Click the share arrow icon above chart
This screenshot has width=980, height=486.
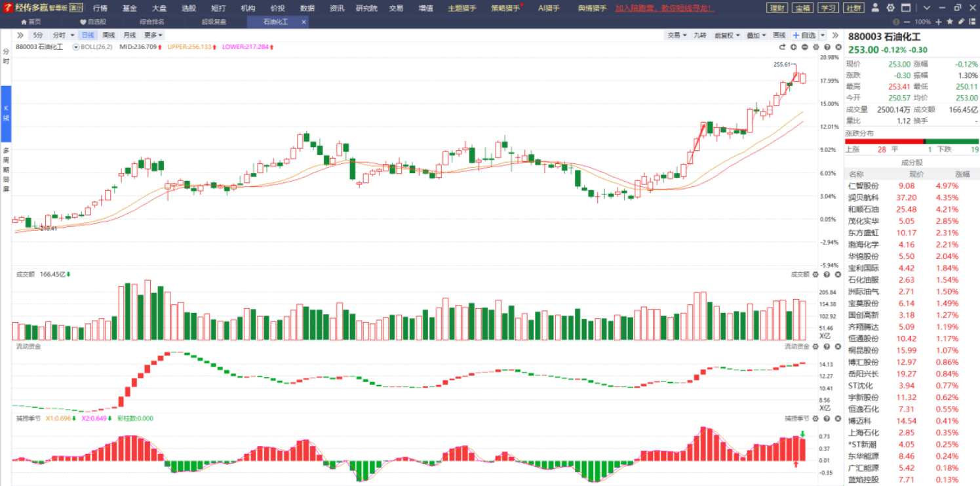pyautogui.click(x=782, y=47)
